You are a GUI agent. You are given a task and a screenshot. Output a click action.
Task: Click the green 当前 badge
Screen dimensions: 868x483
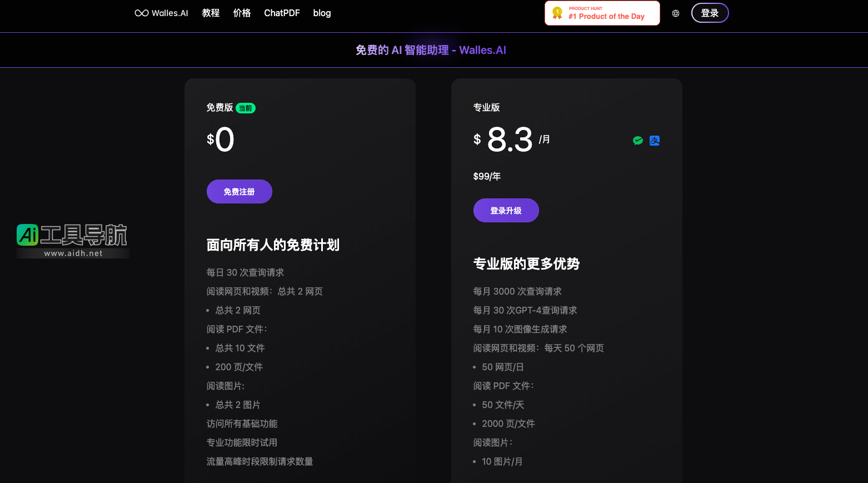point(246,108)
